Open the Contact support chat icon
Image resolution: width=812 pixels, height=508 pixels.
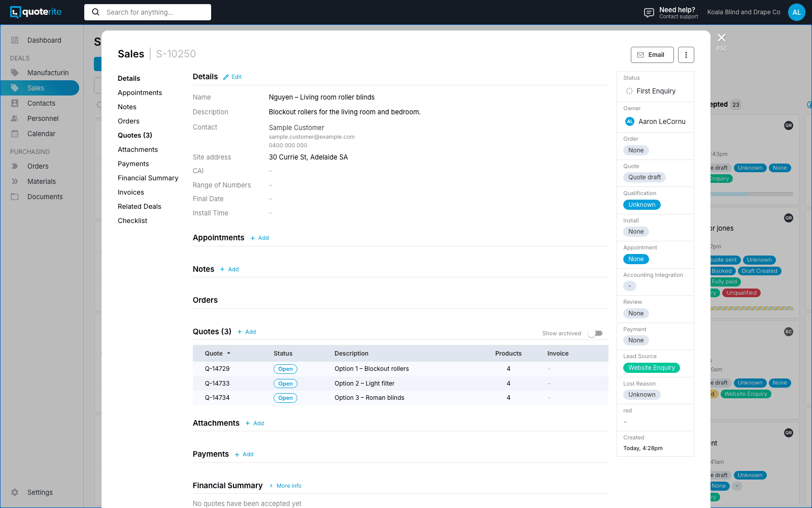[649, 13]
